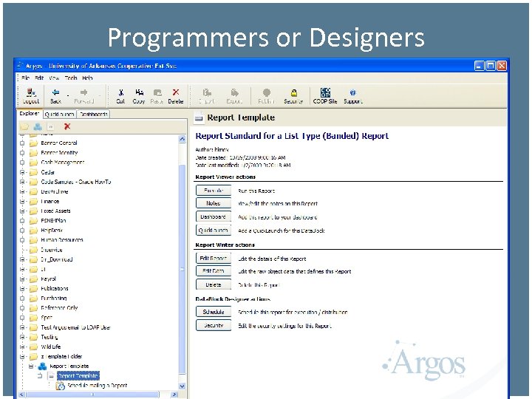
Task: Select the highlighted Report Template tree item
Action: tap(78, 376)
